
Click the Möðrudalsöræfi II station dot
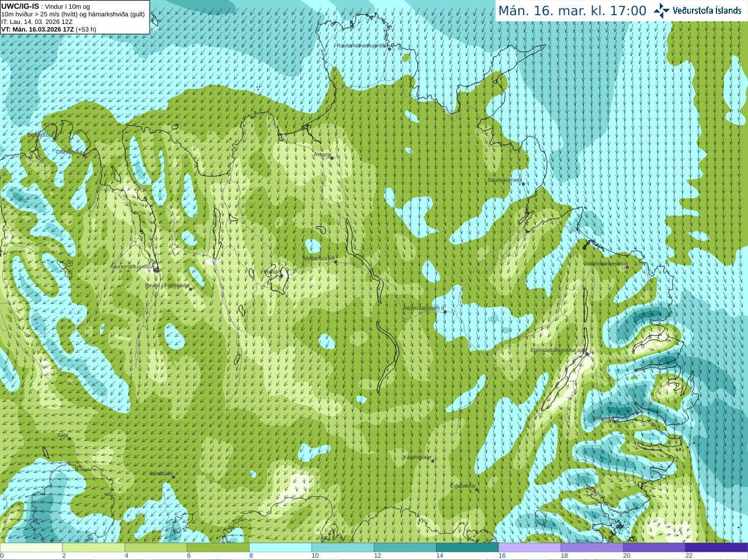click(445, 312)
